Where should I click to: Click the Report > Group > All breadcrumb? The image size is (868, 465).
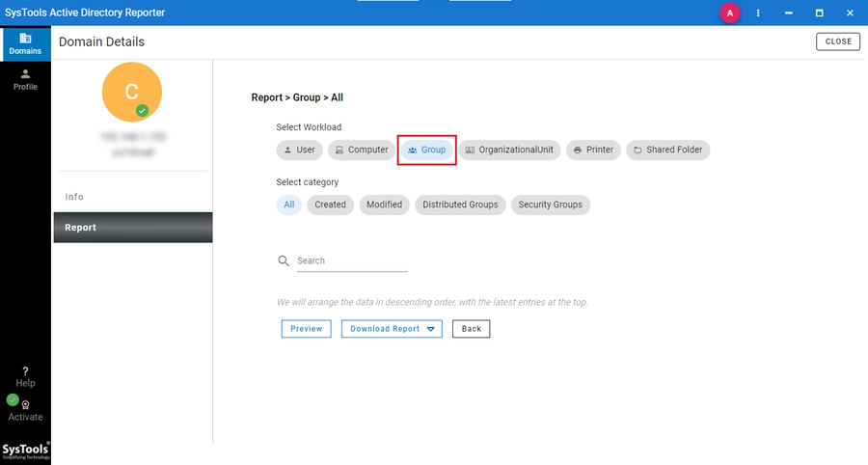(297, 97)
